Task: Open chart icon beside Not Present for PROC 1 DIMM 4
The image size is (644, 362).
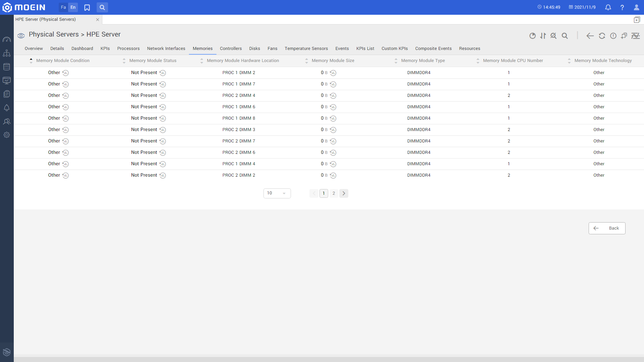Action: coord(163,164)
